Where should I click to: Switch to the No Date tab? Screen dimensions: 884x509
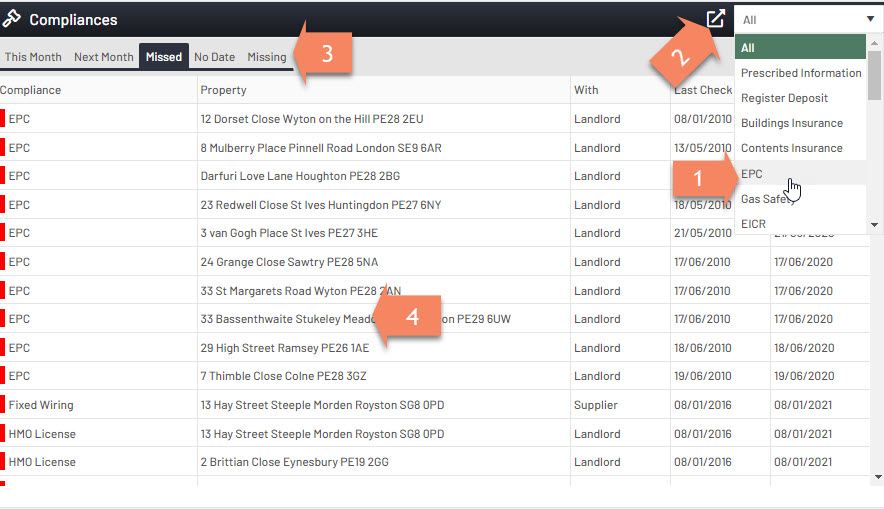tap(214, 57)
